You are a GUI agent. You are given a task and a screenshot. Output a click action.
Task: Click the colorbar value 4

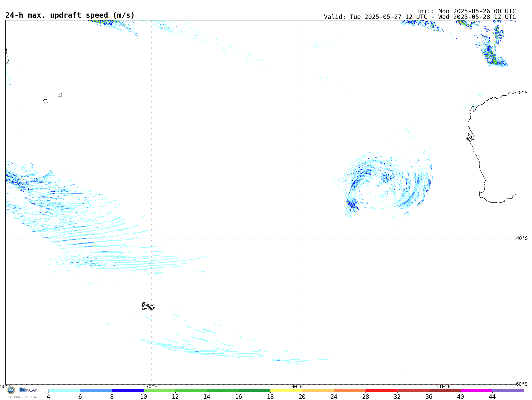(48, 397)
